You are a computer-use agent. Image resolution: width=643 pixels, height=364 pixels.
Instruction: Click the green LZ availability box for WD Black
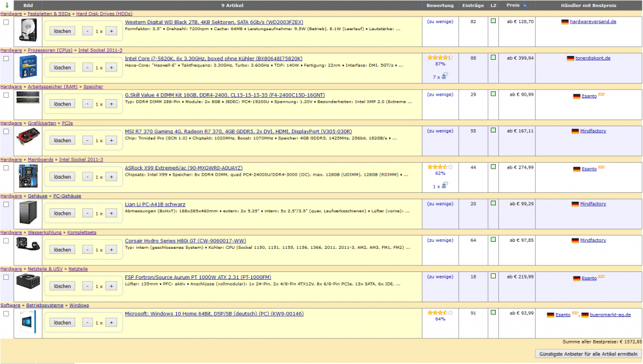493,21
